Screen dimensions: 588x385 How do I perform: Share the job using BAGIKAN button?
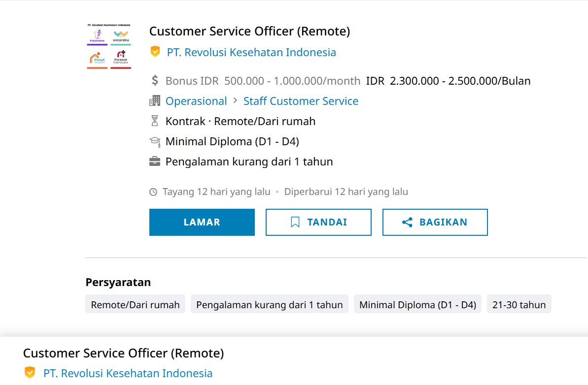tap(435, 222)
